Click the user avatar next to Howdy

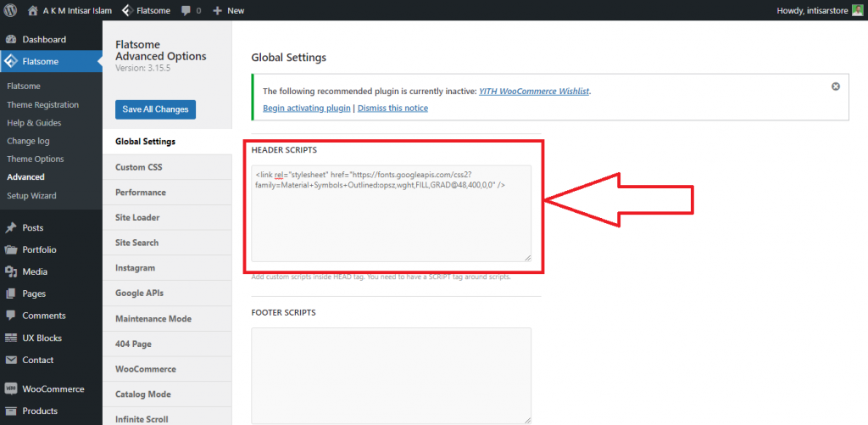coord(858,10)
